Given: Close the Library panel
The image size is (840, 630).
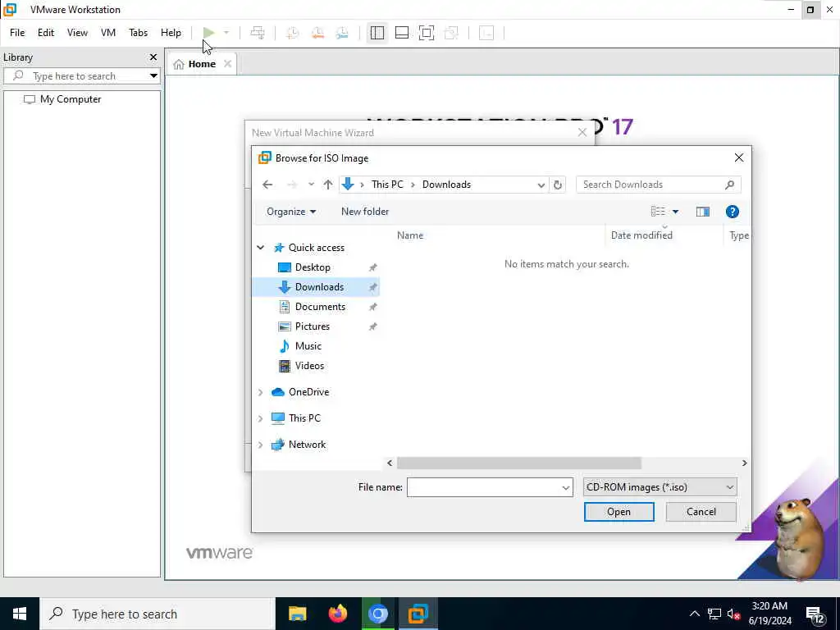Looking at the screenshot, I should click(x=153, y=57).
